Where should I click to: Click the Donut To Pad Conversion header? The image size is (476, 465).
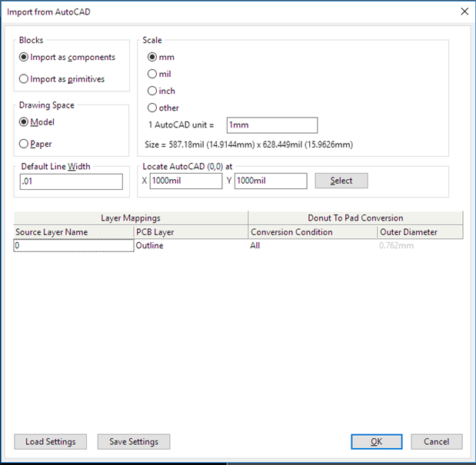pyautogui.click(x=356, y=218)
